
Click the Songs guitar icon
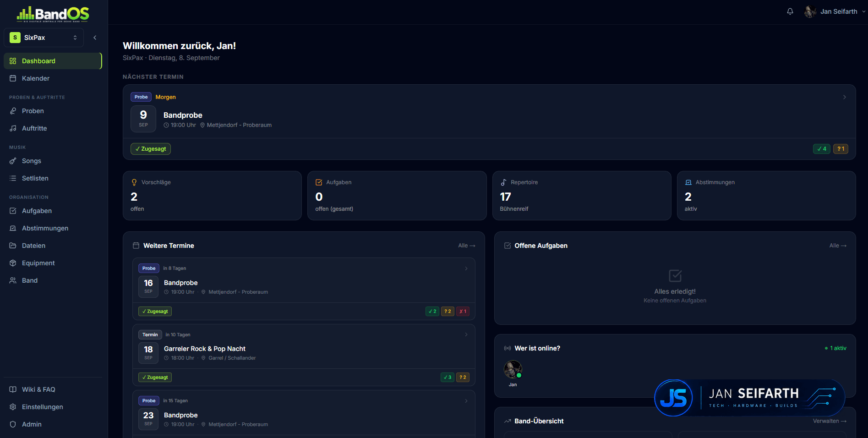coord(13,161)
